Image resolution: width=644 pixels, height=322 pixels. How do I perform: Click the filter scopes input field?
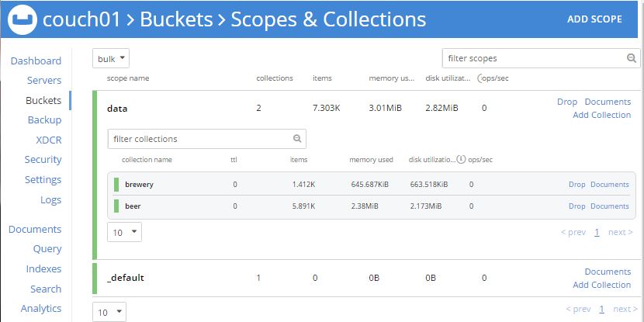534,58
